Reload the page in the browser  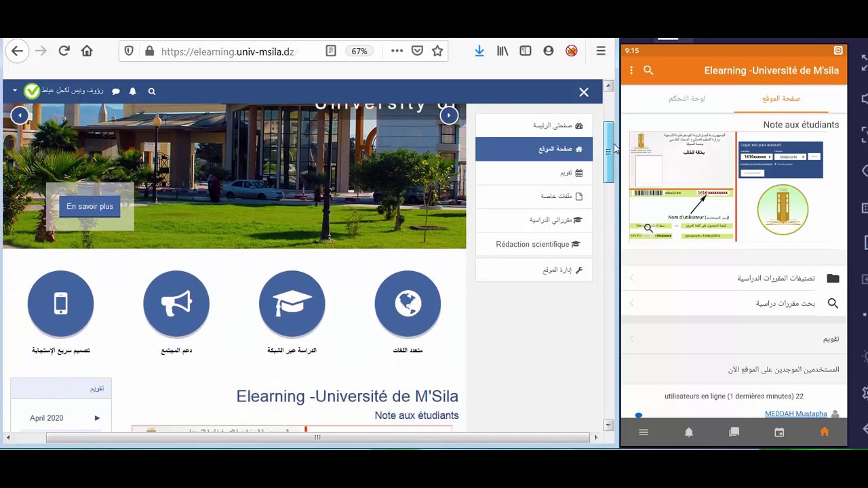point(64,51)
